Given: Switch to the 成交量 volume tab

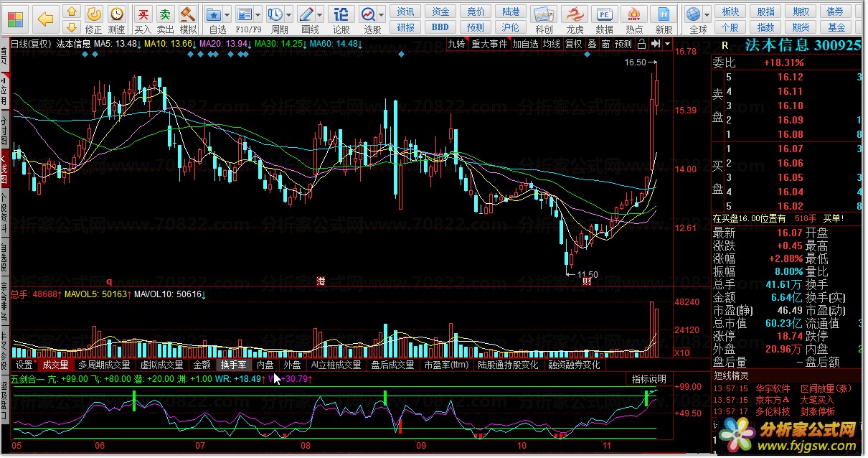Looking at the screenshot, I should (55, 365).
